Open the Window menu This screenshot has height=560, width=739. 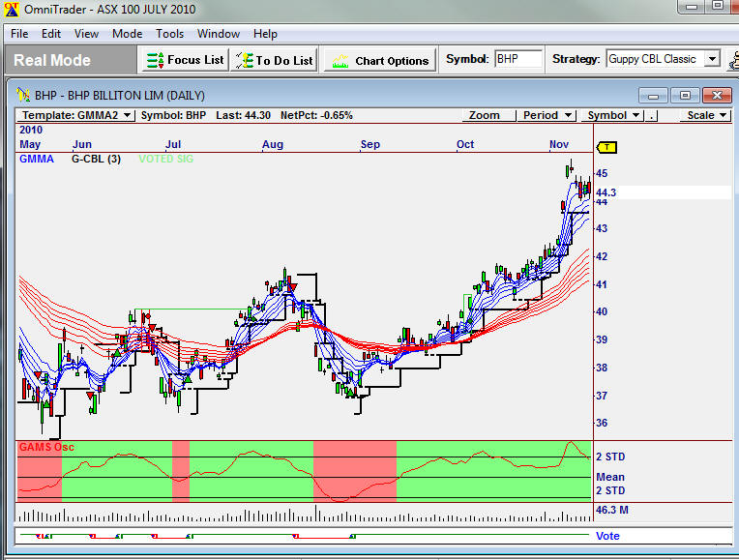219,34
